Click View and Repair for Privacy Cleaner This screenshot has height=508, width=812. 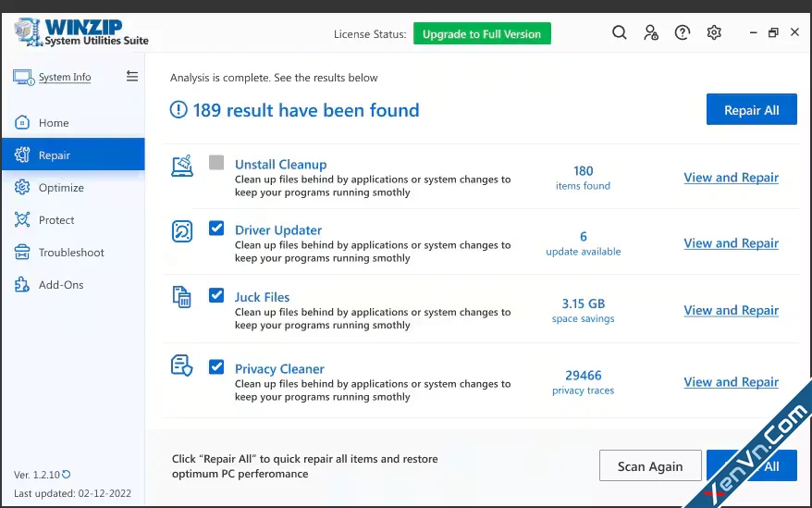[x=732, y=382]
